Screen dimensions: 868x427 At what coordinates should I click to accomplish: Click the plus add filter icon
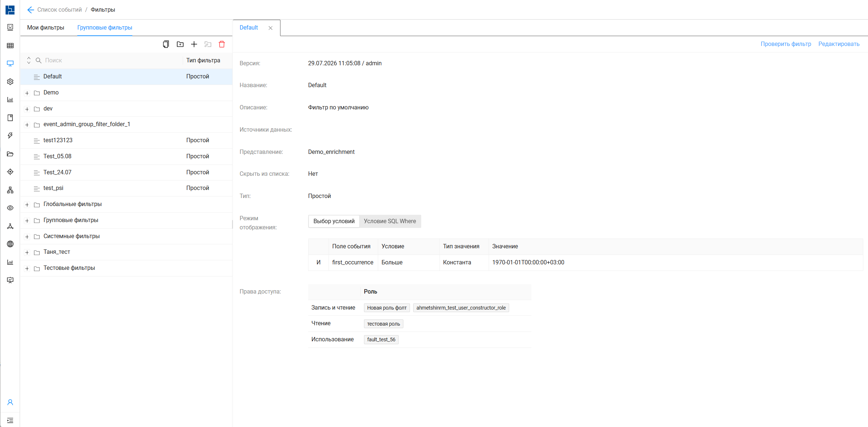click(x=194, y=44)
